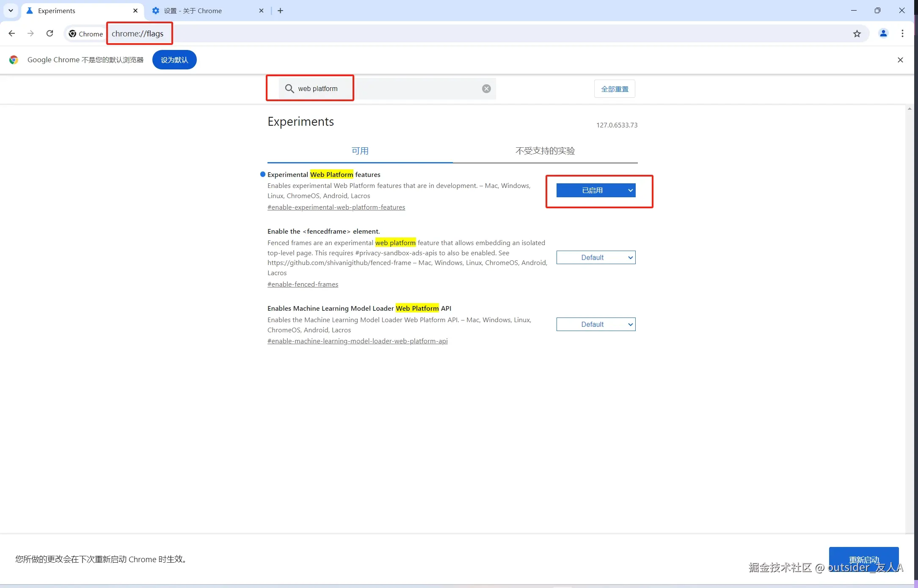Reload the chrome://flags page

point(50,33)
